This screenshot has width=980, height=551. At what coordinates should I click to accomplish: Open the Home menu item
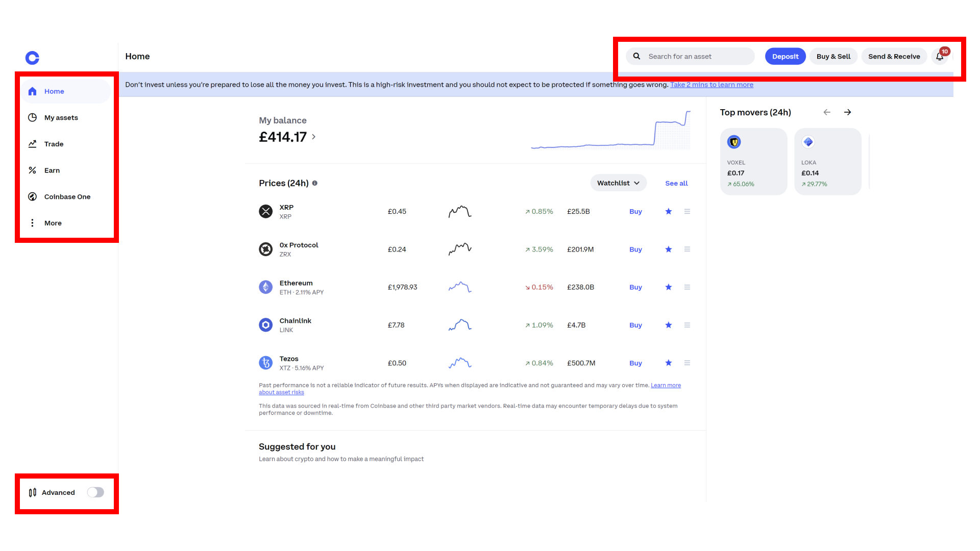(x=54, y=91)
